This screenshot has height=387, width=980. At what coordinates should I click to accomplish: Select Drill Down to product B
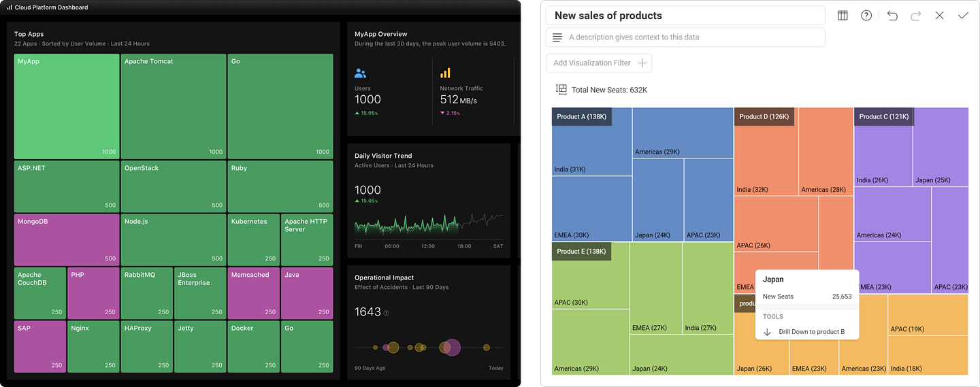coord(807,332)
